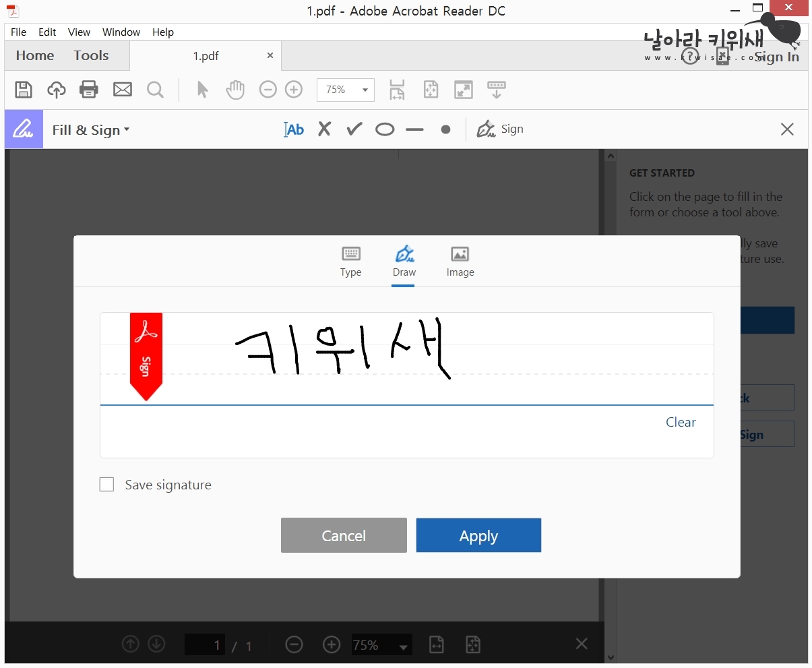This screenshot has width=812, height=668.
Task: Enable the Save signature checkbox
Action: 106,485
